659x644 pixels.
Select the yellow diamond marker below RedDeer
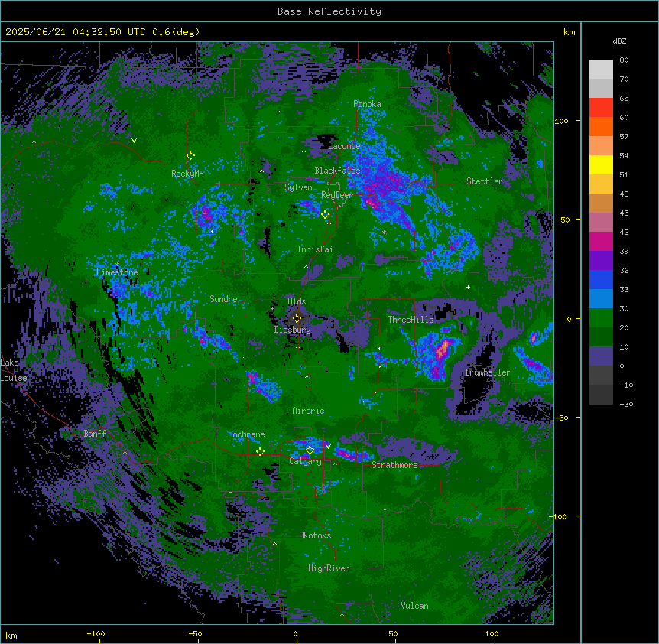(325, 215)
